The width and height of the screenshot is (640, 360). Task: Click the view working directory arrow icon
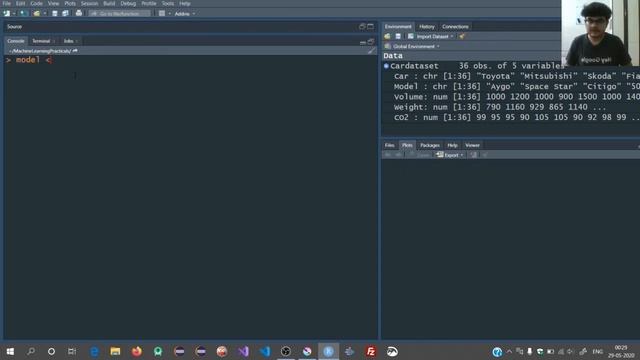pyautogui.click(x=75, y=51)
